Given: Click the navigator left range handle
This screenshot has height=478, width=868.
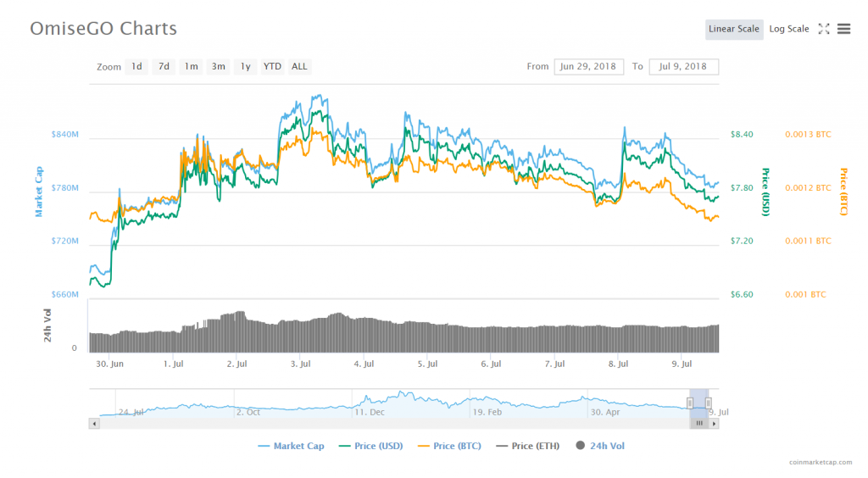Looking at the screenshot, I should click(x=690, y=403).
